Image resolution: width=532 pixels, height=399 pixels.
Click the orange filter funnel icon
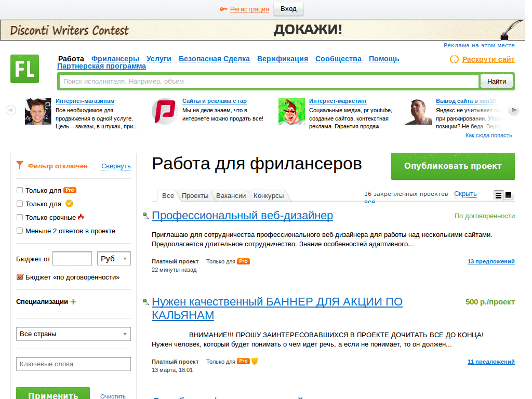20,165
